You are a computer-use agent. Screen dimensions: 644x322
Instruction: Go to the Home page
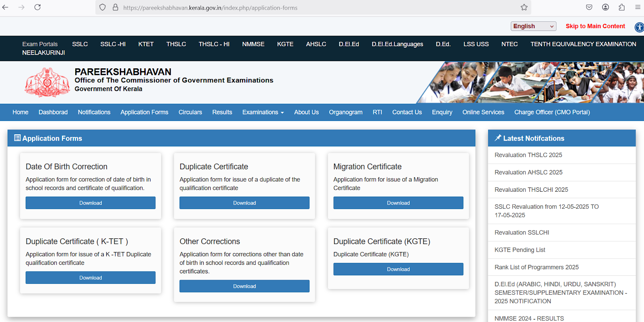coord(21,112)
